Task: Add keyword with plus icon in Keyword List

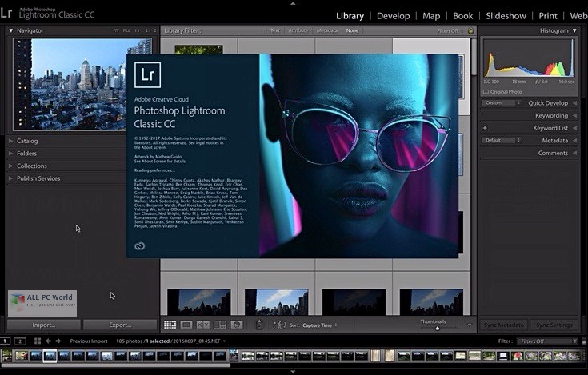Action: pos(485,128)
